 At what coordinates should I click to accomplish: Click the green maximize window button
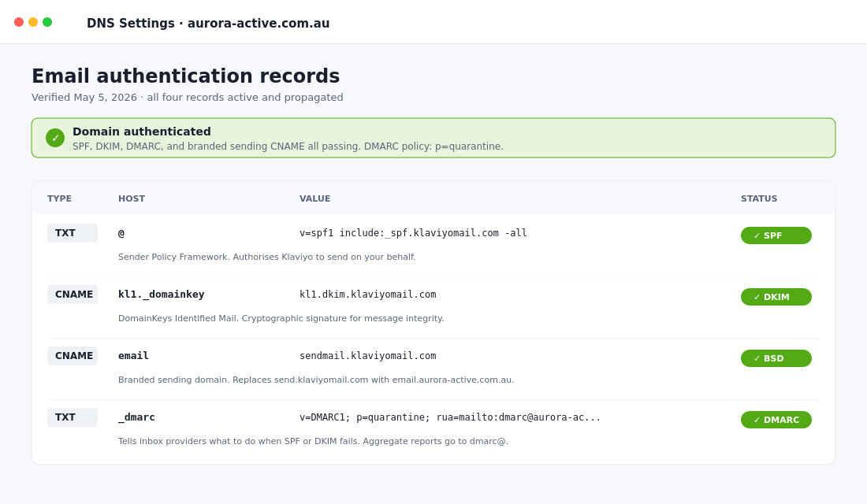[47, 22]
